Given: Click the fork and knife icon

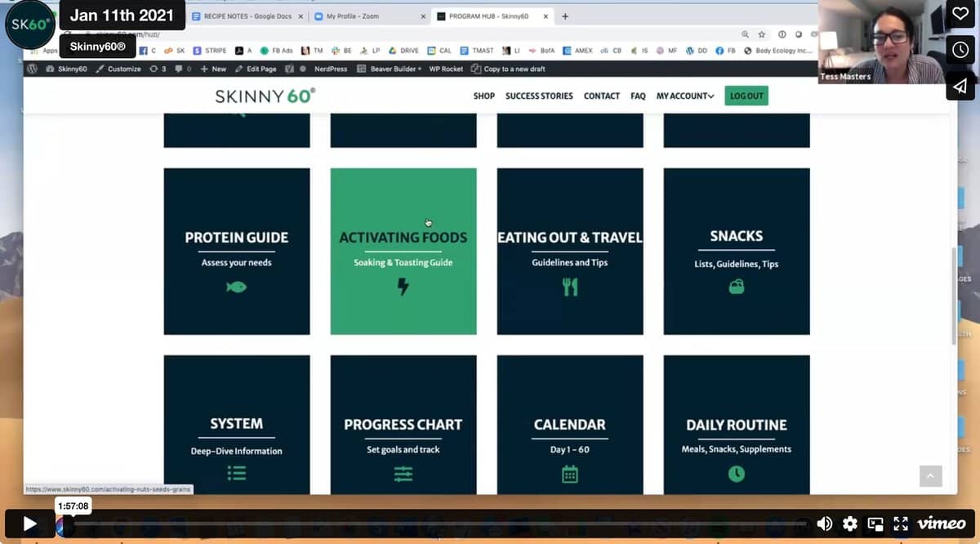Looking at the screenshot, I should tap(570, 287).
